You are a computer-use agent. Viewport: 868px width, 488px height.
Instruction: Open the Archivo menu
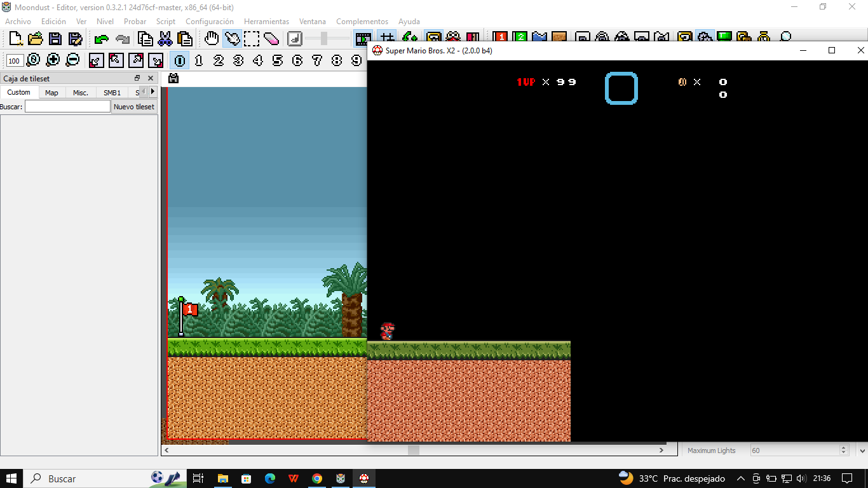[18, 22]
